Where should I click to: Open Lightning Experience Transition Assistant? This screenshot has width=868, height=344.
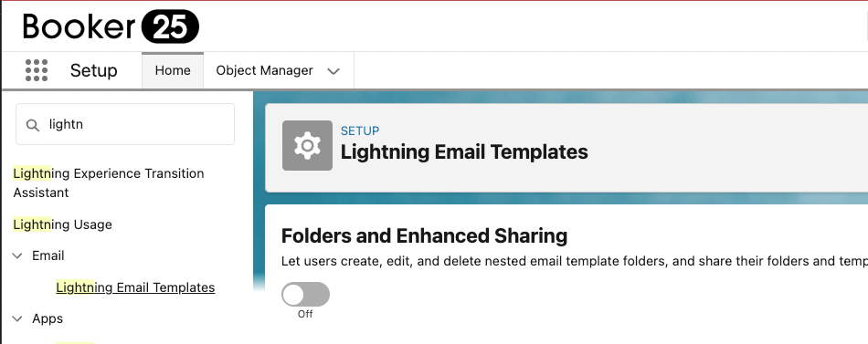point(109,183)
